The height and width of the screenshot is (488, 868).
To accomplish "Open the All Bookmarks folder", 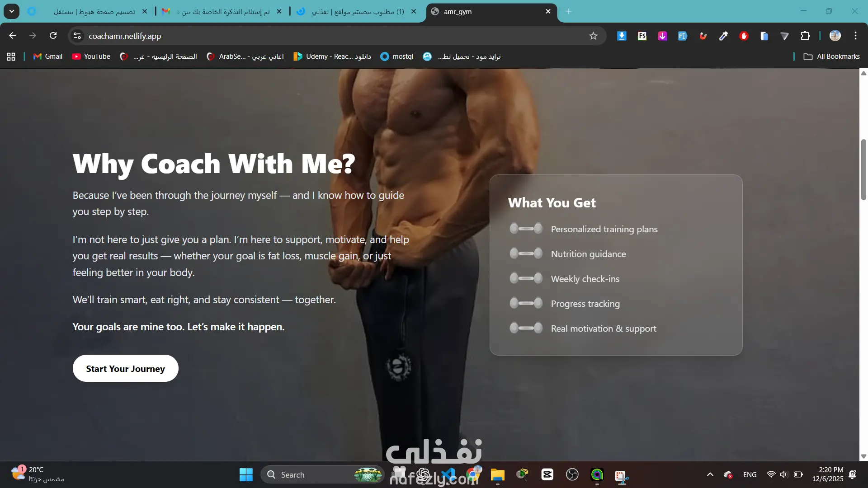I will (832, 56).
